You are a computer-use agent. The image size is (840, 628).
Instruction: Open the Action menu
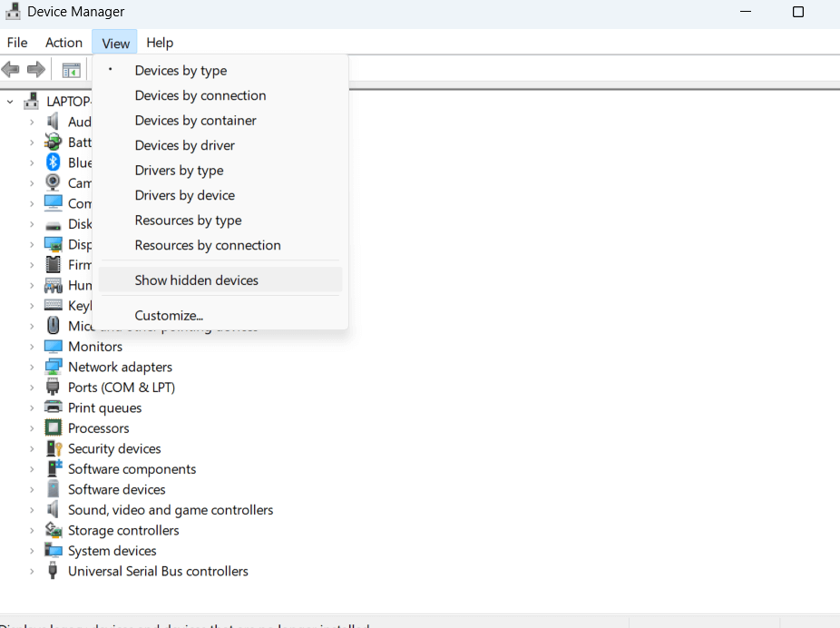[x=63, y=43]
